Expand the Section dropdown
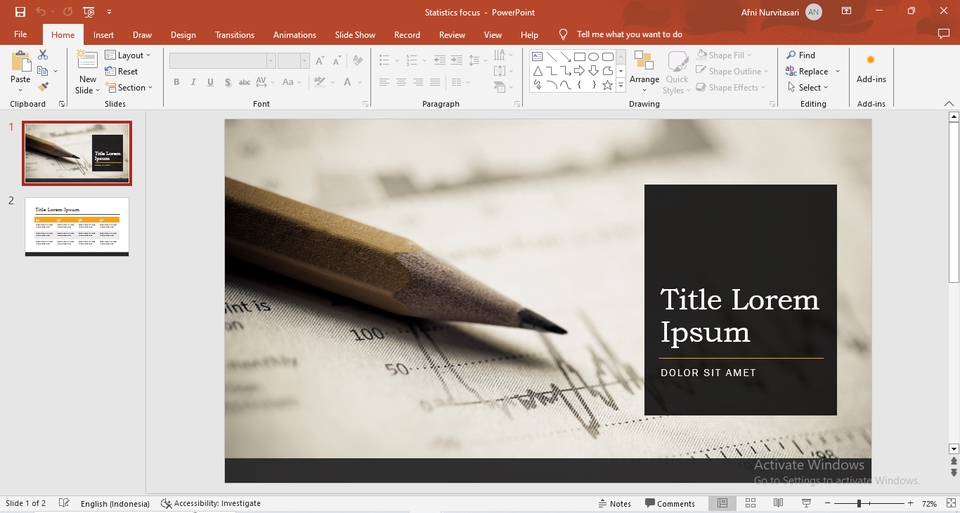960x513 pixels. (x=129, y=88)
